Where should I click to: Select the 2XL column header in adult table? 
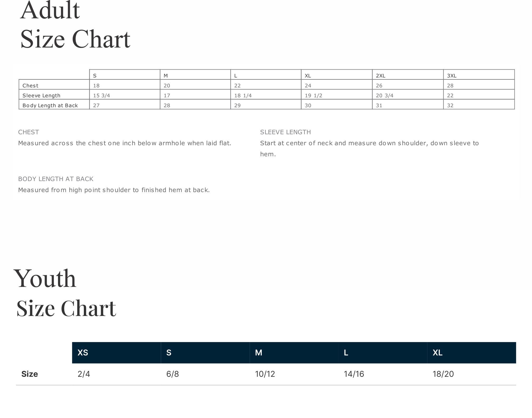[x=380, y=76]
